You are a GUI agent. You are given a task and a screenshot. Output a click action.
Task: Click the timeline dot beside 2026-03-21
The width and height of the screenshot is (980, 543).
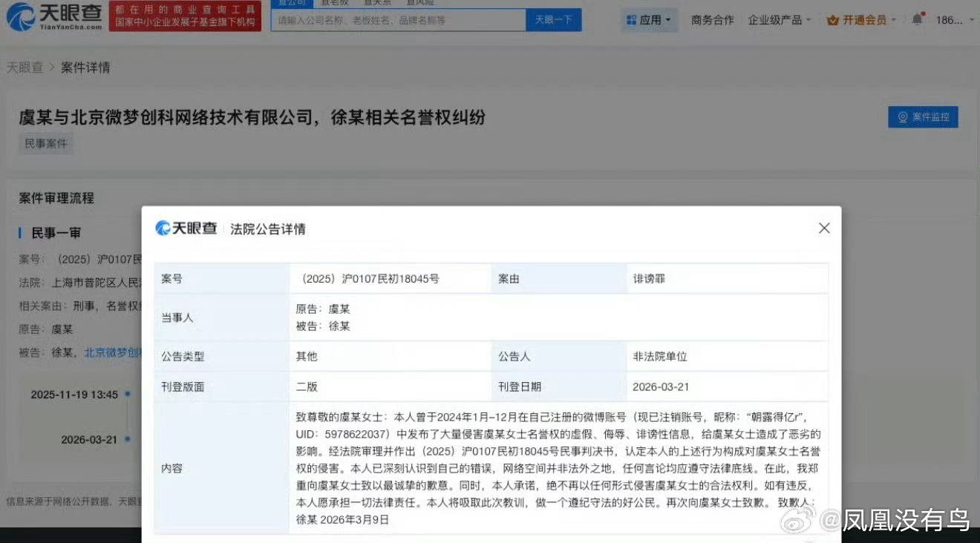[x=128, y=439]
